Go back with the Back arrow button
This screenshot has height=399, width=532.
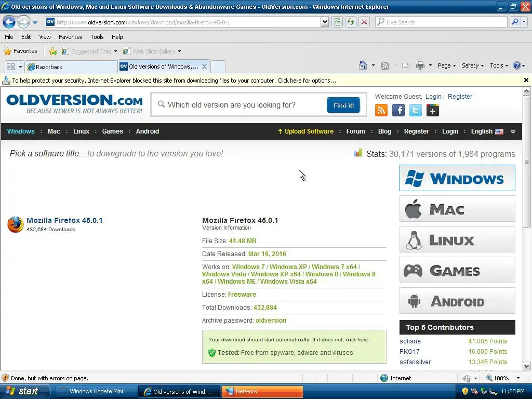point(9,22)
